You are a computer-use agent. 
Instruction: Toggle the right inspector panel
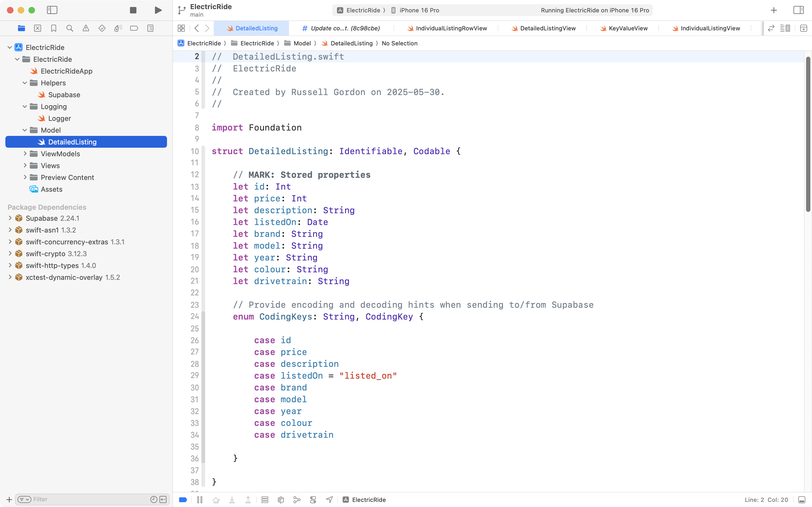798,10
